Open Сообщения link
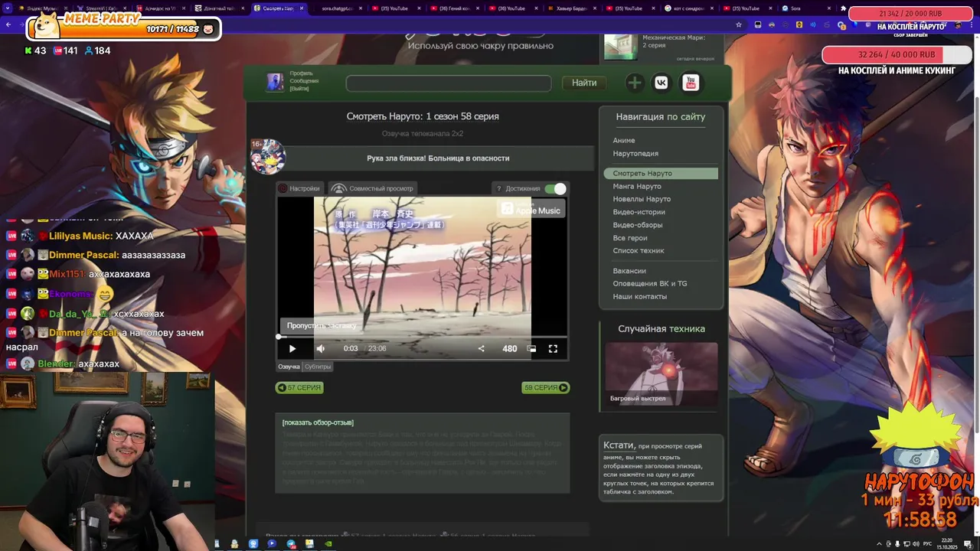This screenshot has height=551, width=980. pos(304,81)
